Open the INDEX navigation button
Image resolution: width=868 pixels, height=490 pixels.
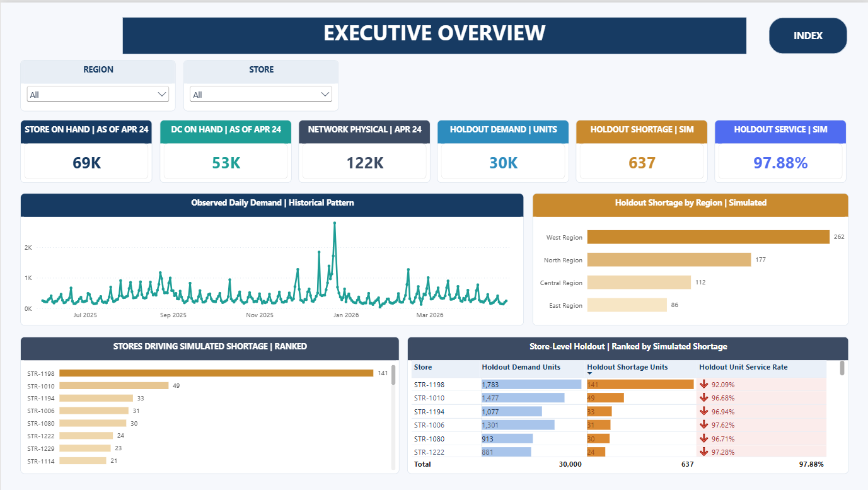807,36
